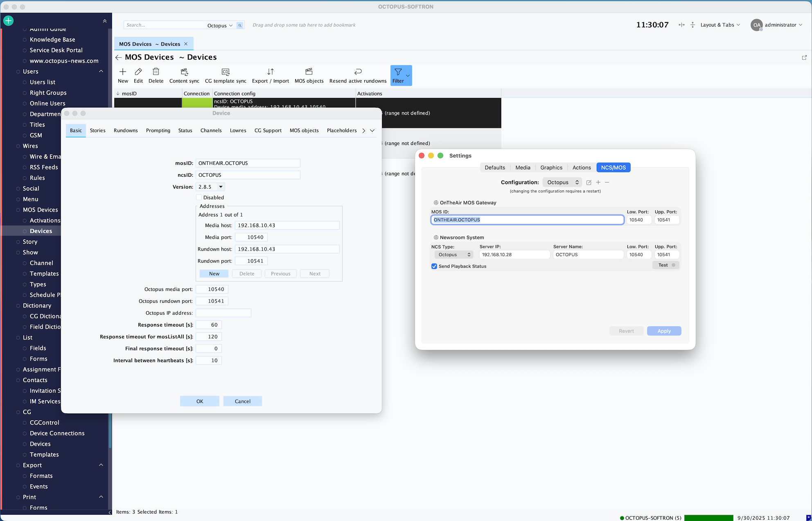Open the Configuration Octopus dropdown
This screenshot has height=521, width=812.
[x=562, y=183]
